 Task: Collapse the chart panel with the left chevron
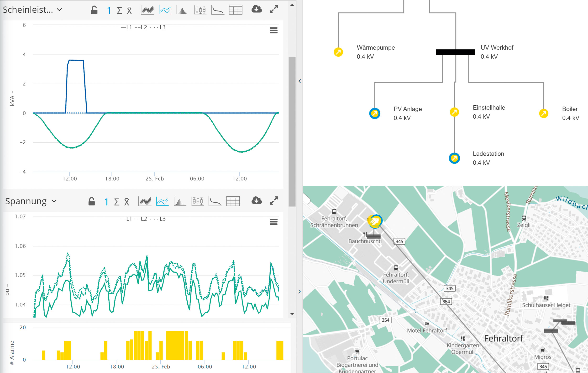(x=300, y=81)
